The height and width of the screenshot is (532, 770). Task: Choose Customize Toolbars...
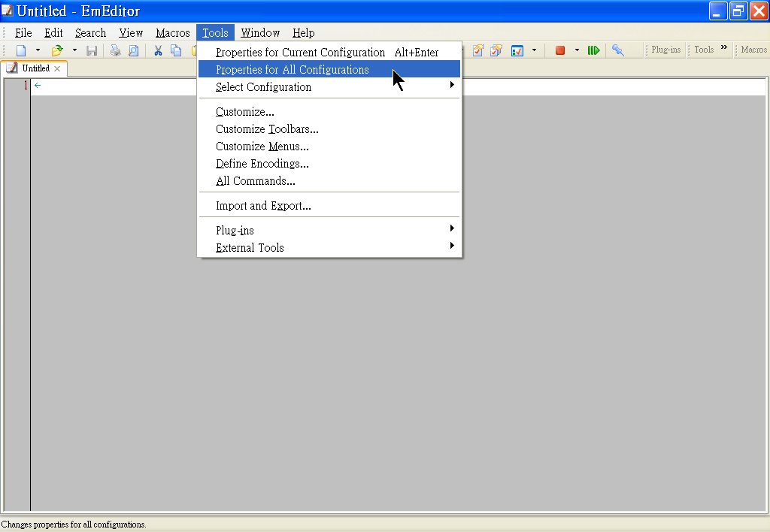coord(329,128)
